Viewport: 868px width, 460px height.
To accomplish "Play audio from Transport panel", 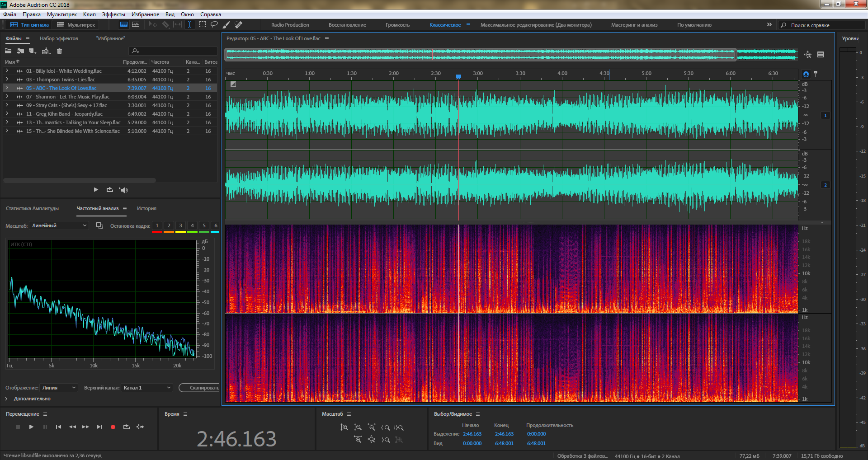I will pos(31,427).
